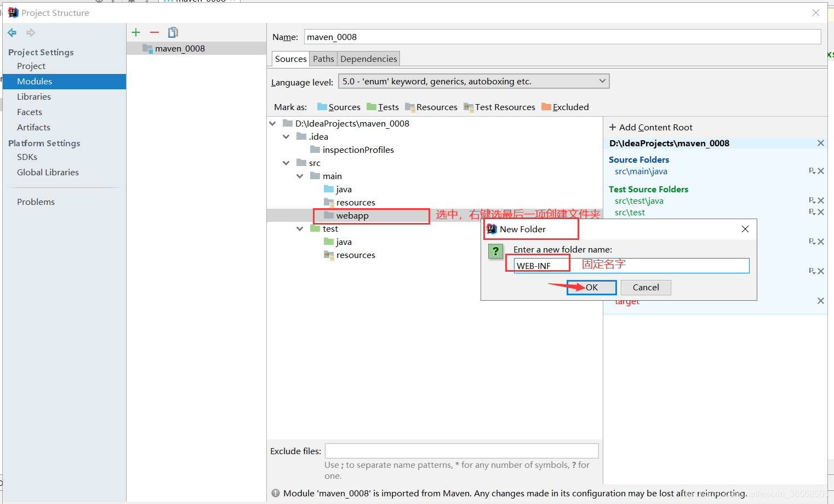Open Project under Project Settings
Viewport: 834px width, 504px height.
tap(31, 66)
